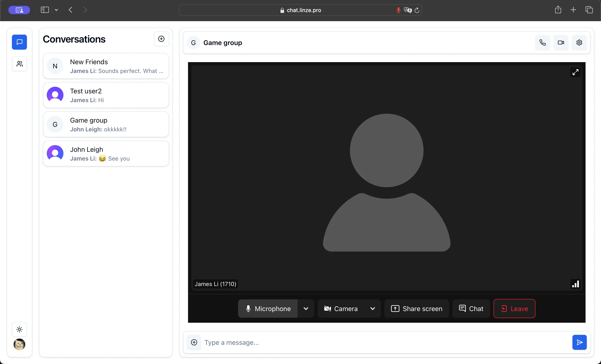The height and width of the screenshot is (364, 601).
Task: Enable the Camera in call
Action: 341,309
